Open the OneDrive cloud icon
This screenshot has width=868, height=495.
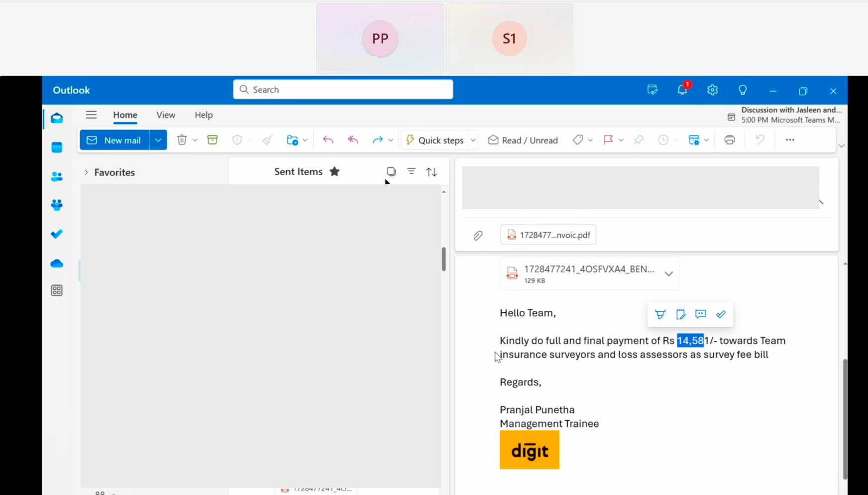point(57,263)
